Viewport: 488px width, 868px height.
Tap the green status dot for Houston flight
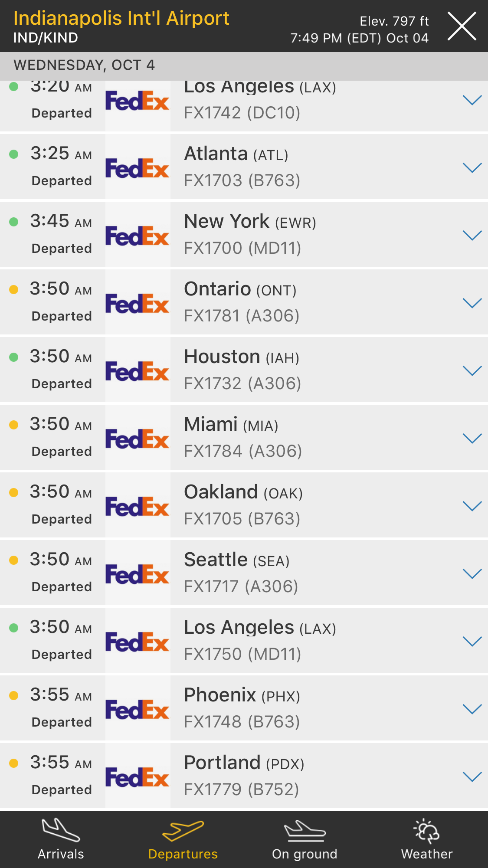tap(14, 357)
